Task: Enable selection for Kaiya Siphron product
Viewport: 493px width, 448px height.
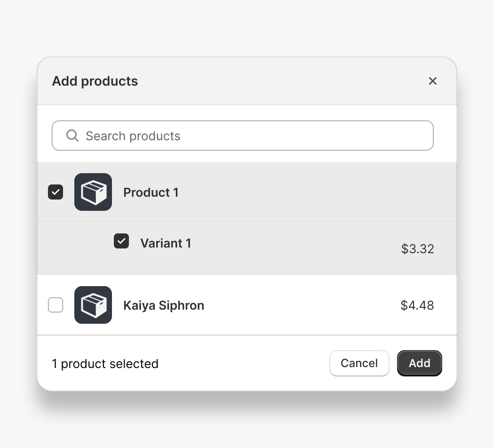Action: pyautogui.click(x=55, y=305)
